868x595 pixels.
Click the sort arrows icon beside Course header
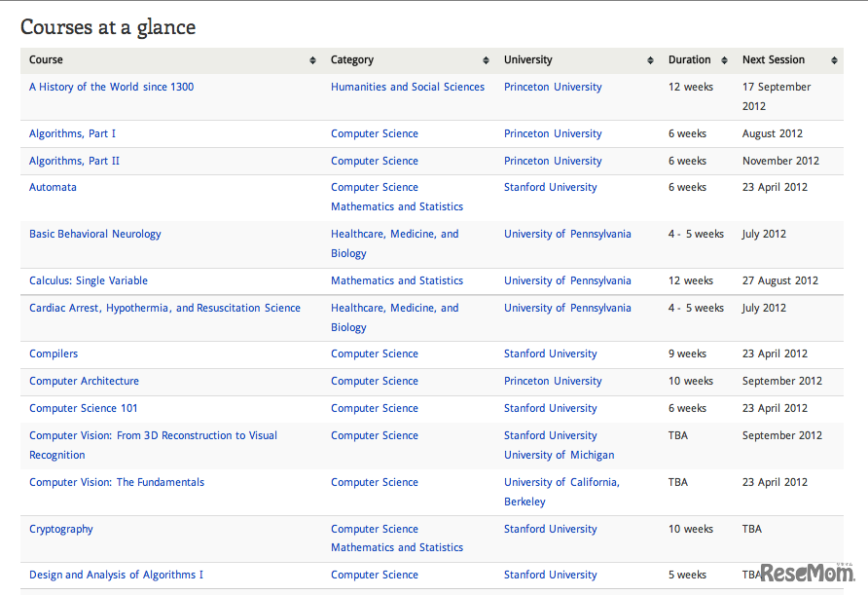pyautogui.click(x=312, y=60)
